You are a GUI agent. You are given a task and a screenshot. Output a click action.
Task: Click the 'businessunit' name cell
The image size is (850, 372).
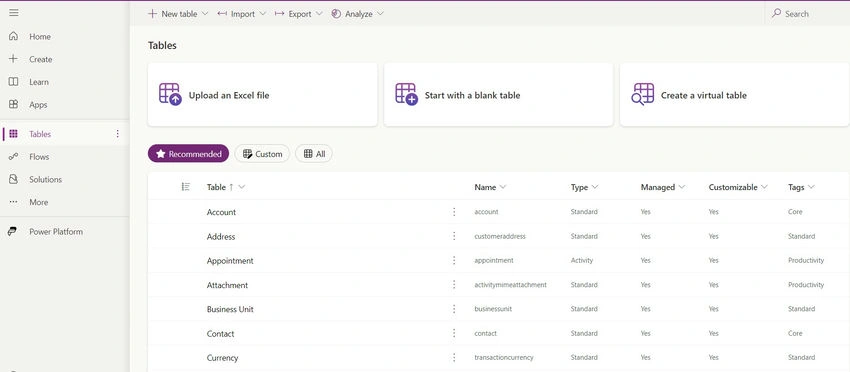pyautogui.click(x=493, y=309)
